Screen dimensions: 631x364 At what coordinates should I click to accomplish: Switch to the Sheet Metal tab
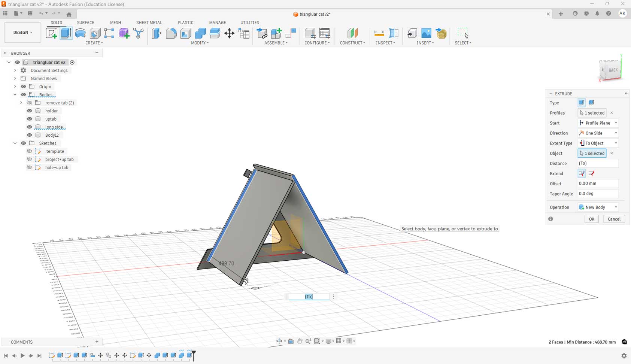click(149, 22)
